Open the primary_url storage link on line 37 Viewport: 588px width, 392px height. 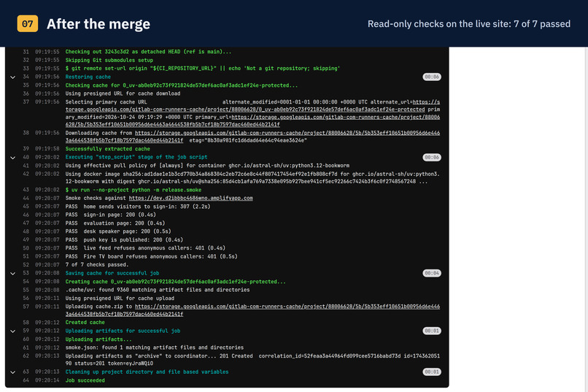(252, 120)
